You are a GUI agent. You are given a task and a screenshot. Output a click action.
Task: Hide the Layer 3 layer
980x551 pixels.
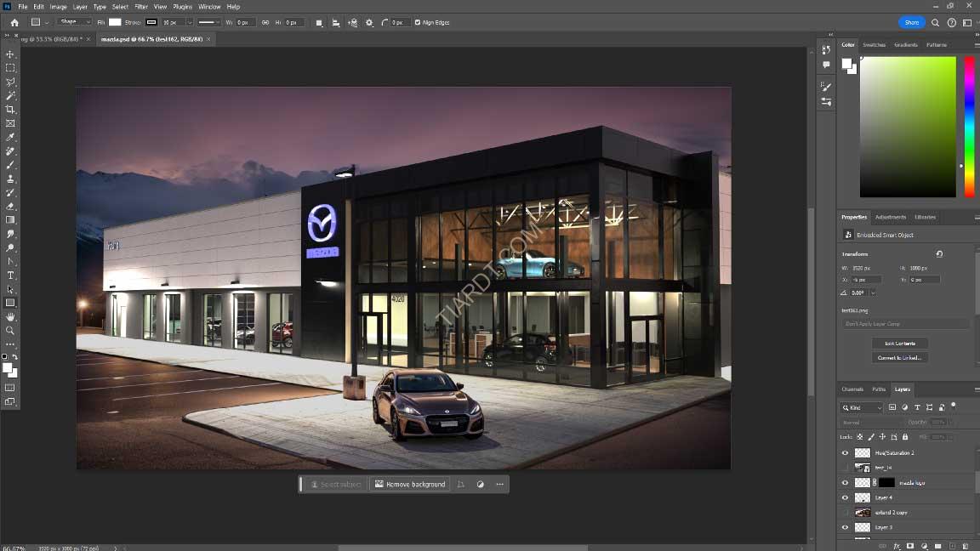point(845,527)
